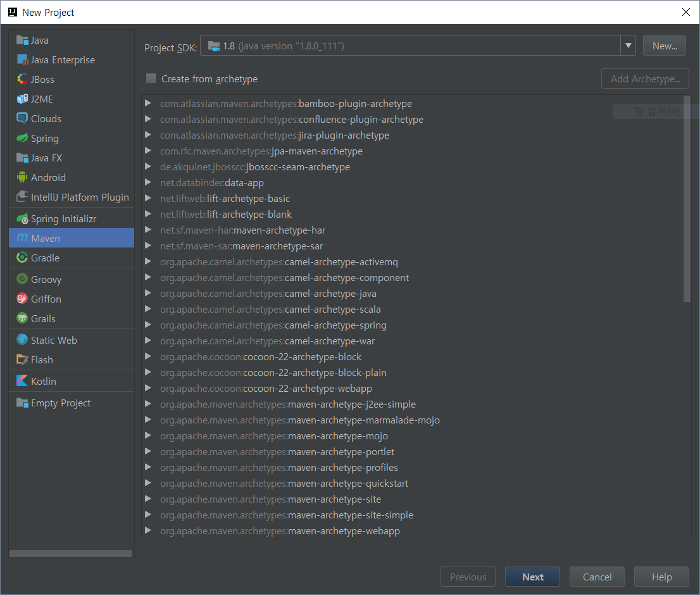Click the Kotlin icon

pos(22,381)
